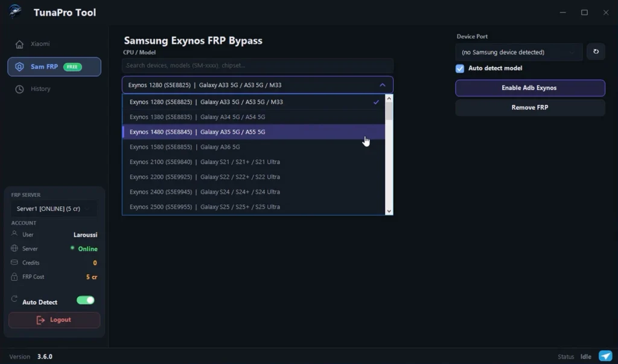Viewport: 618px width, 364px height.
Task: Click the checkmark beside Exynos 1280 option
Action: pyautogui.click(x=376, y=102)
